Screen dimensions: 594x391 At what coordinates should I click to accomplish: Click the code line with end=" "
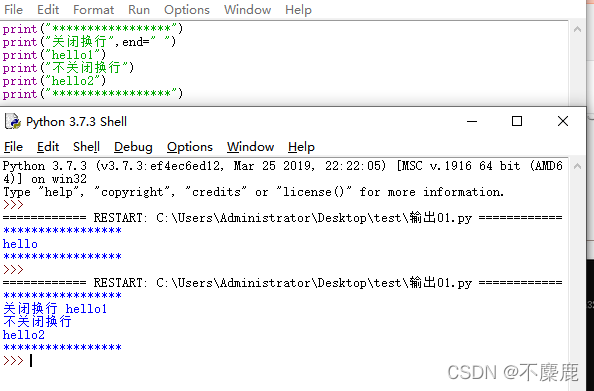pyautogui.click(x=89, y=42)
